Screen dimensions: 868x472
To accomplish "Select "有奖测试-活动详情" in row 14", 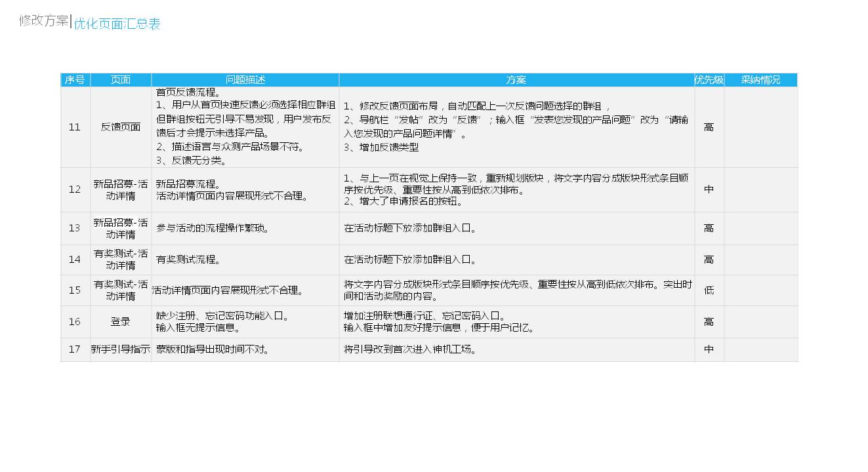I will tap(121, 260).
